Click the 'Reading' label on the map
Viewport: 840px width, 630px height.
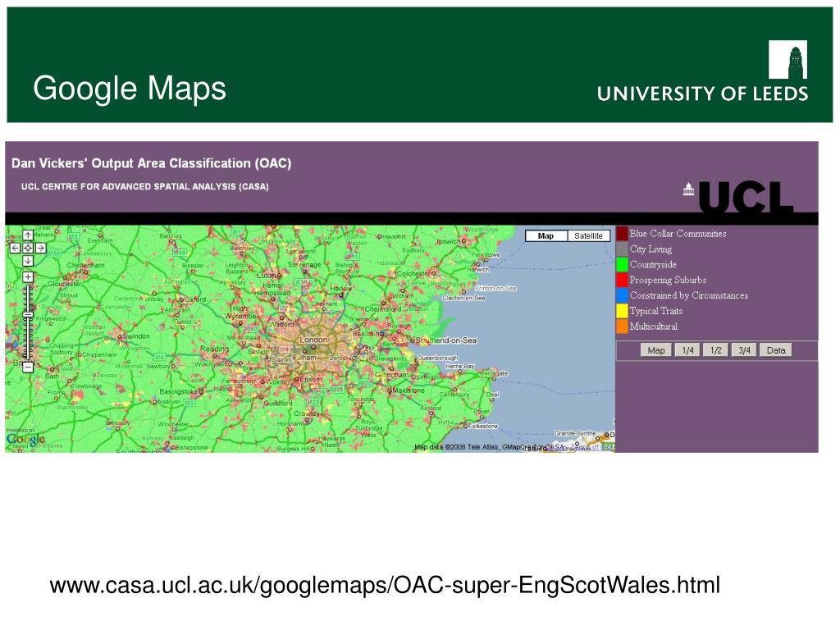point(214,349)
